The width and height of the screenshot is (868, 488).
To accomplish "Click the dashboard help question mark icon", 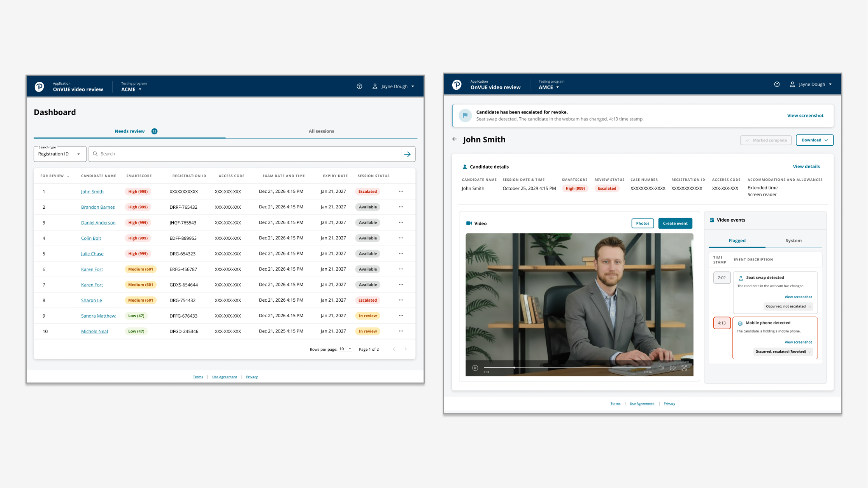I will [x=359, y=86].
